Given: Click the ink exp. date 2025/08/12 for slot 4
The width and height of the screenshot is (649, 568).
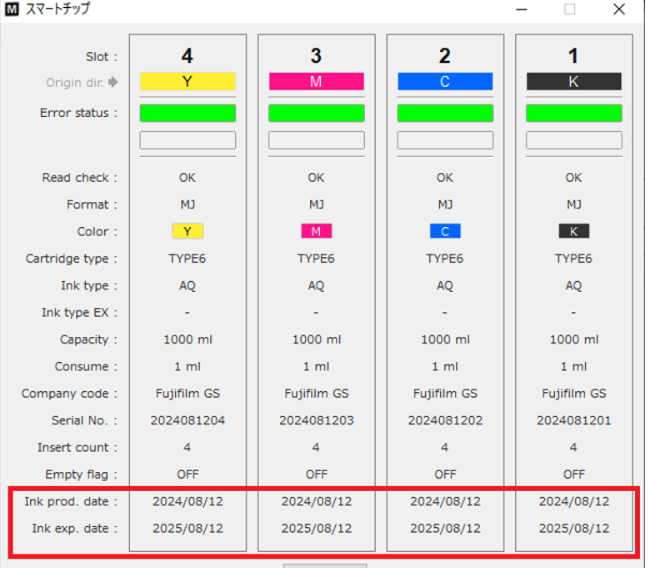Looking at the screenshot, I should (x=187, y=528).
